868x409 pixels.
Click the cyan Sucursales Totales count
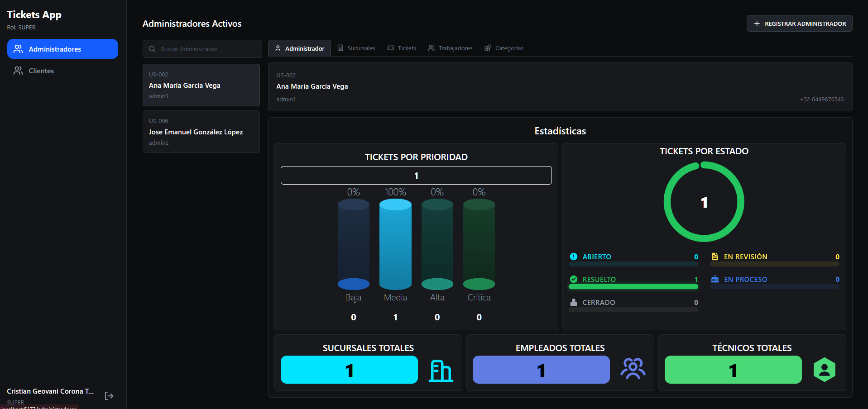(x=349, y=370)
